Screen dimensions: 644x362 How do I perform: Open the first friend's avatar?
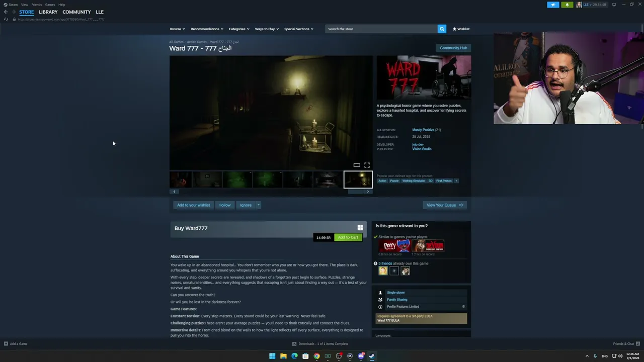pos(383,271)
